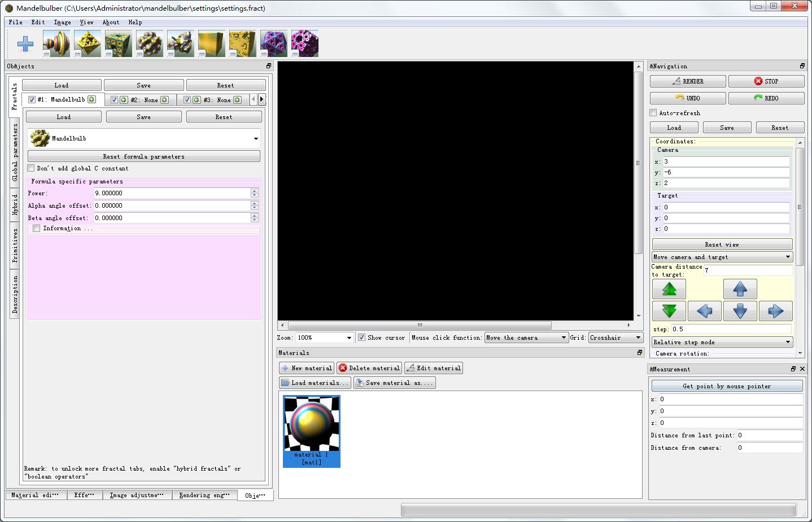Switch to the Rendering engine tab

pyautogui.click(x=204, y=495)
